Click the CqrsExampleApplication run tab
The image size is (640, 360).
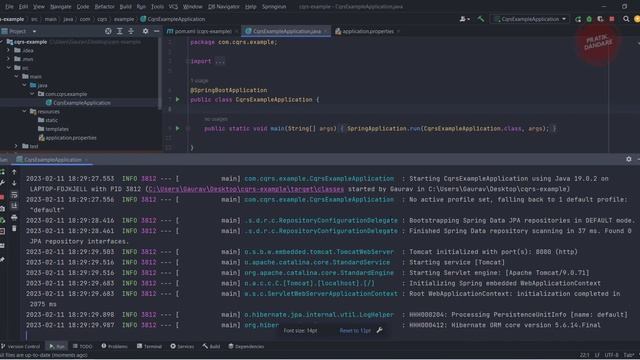(51, 160)
